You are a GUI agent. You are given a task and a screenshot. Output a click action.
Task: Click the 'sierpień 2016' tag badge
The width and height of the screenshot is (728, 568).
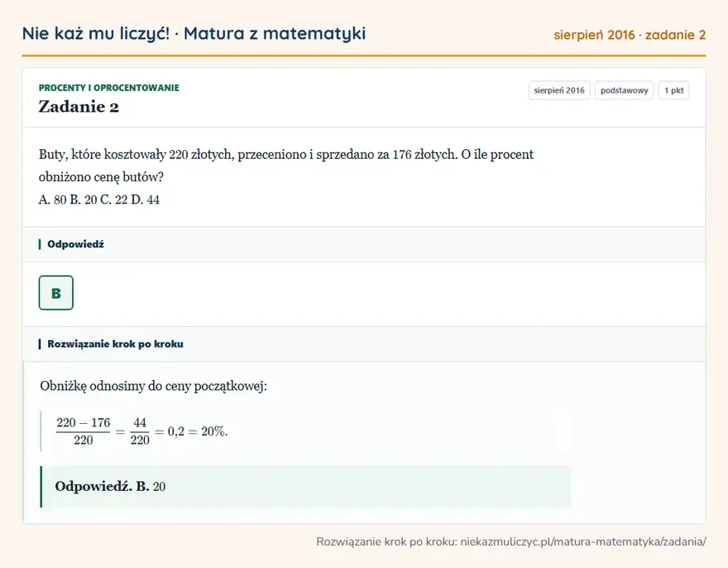pos(559,90)
